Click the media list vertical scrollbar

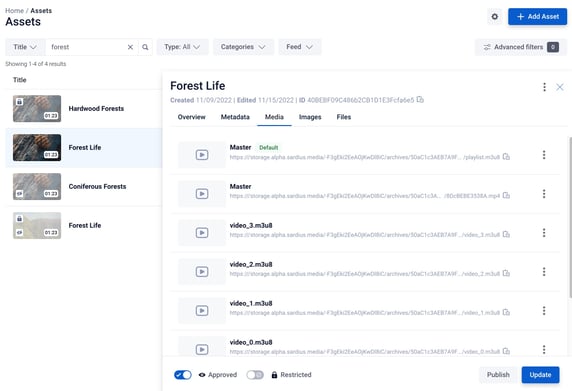tap(570, 217)
